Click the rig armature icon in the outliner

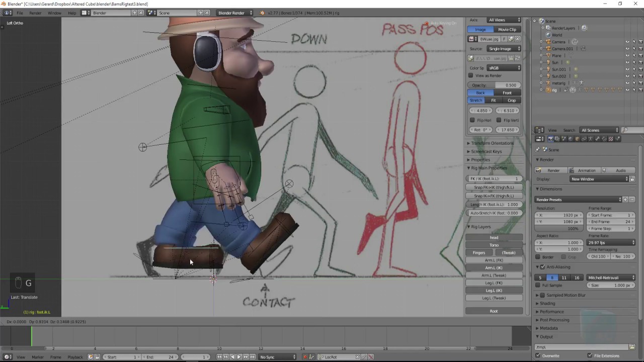coord(548,90)
